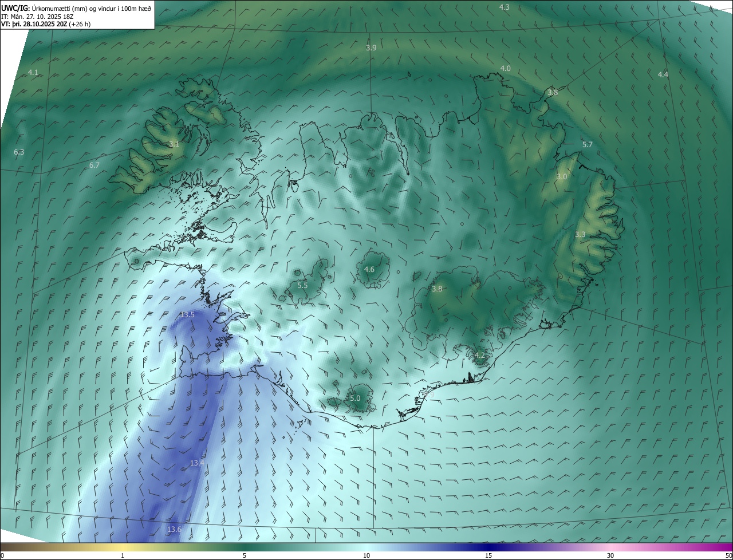Click the 4.2 value label
The image size is (733, 560).
[x=480, y=356]
